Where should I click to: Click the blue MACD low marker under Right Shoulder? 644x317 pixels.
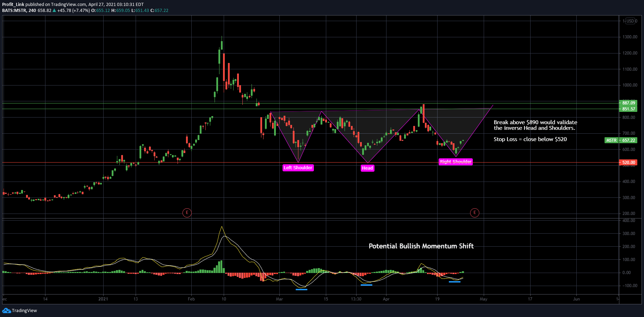454,282
